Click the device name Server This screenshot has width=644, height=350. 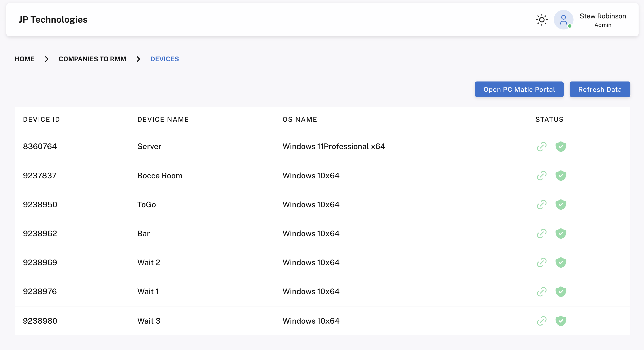pyautogui.click(x=149, y=147)
